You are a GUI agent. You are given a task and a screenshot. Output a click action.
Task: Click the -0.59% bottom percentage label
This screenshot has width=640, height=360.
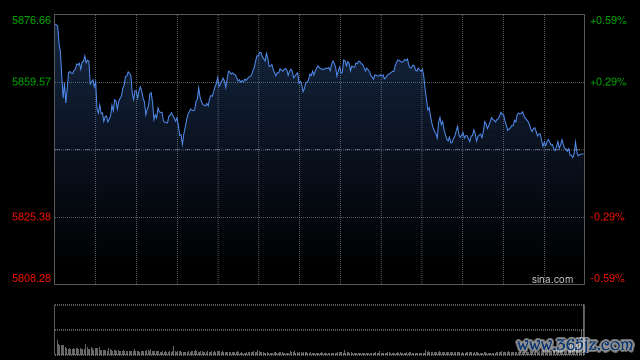607,278
